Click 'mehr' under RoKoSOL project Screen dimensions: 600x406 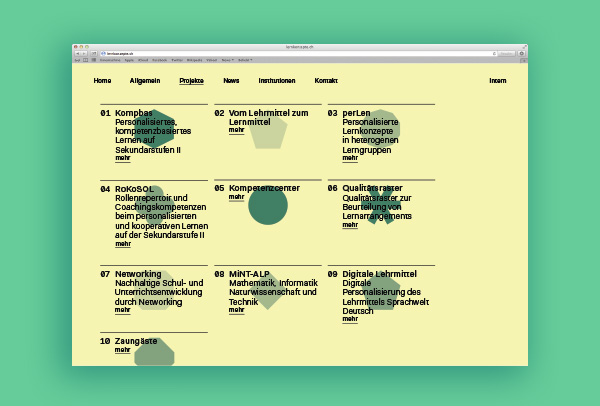[x=122, y=244]
